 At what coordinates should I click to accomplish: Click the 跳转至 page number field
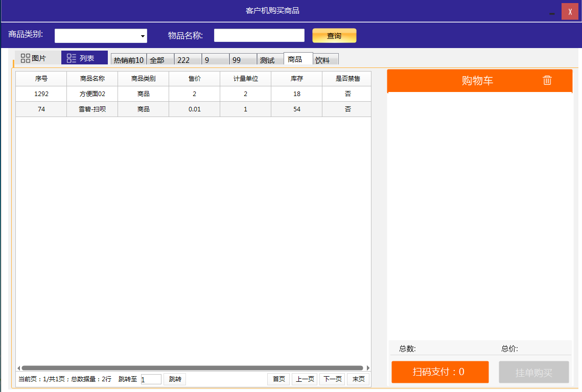[151, 379]
